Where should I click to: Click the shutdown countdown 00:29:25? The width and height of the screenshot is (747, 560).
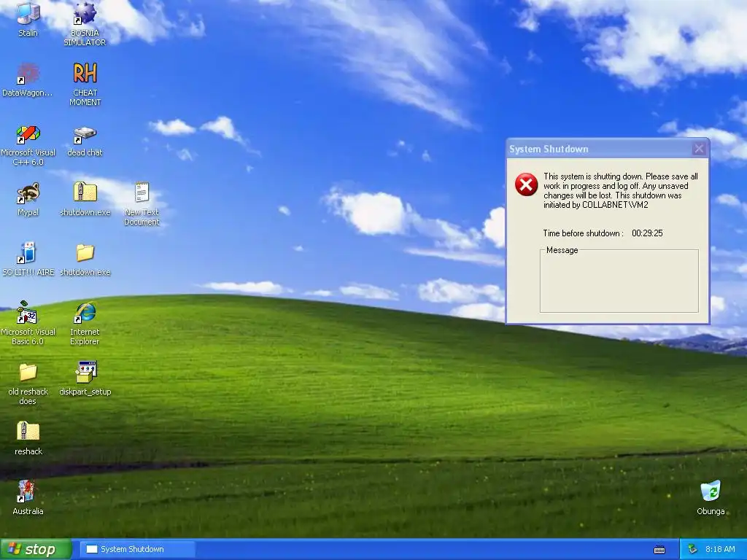(647, 233)
